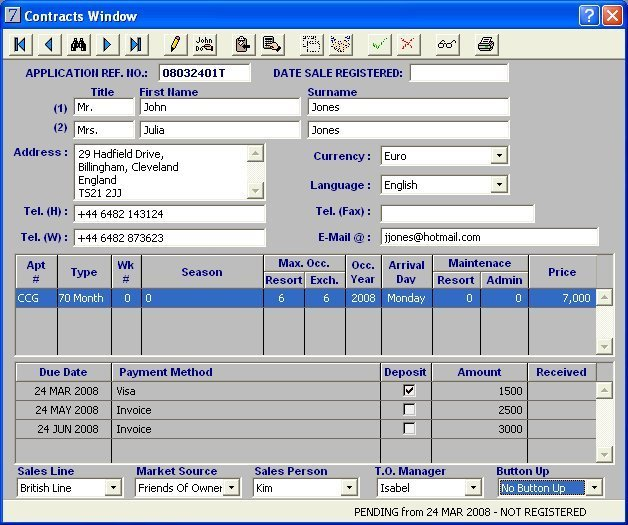Select the CCG apartment cell
The height and width of the screenshot is (525, 628).
pyautogui.click(x=36, y=298)
